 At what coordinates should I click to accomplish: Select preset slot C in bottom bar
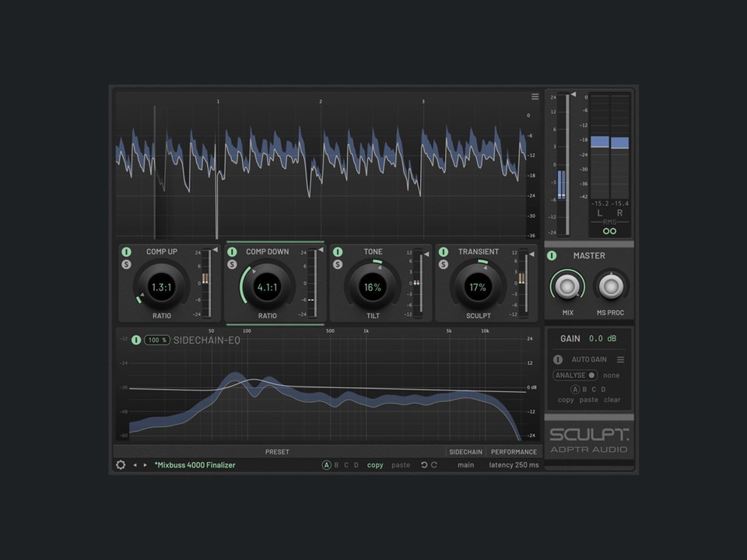pos(346,465)
